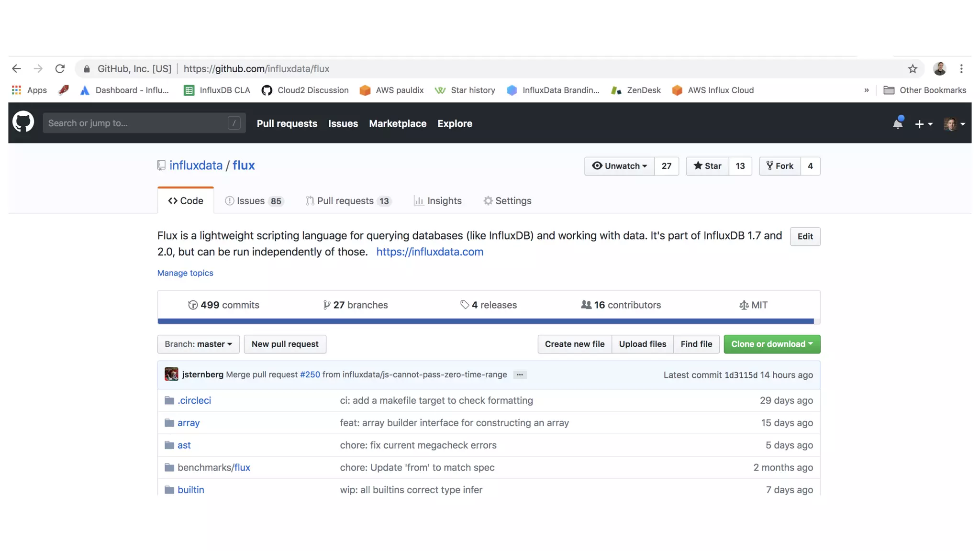Click the GitHub Octocat logo

tap(23, 122)
